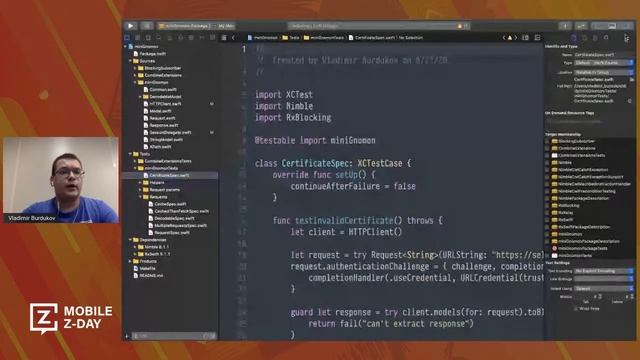640x360 pixels.
Task: Click the navigator filter field
Action: 175,336
